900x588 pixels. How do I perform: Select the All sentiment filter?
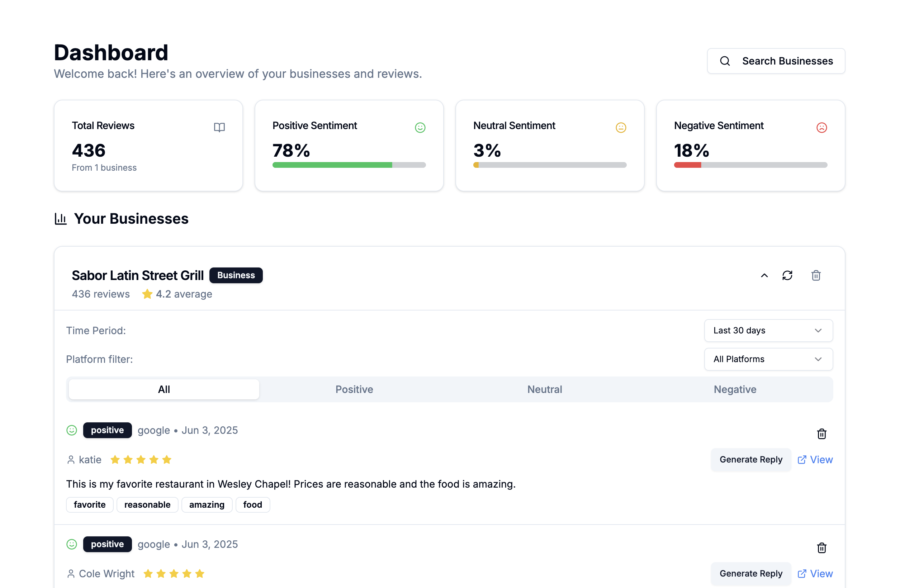pyautogui.click(x=164, y=389)
